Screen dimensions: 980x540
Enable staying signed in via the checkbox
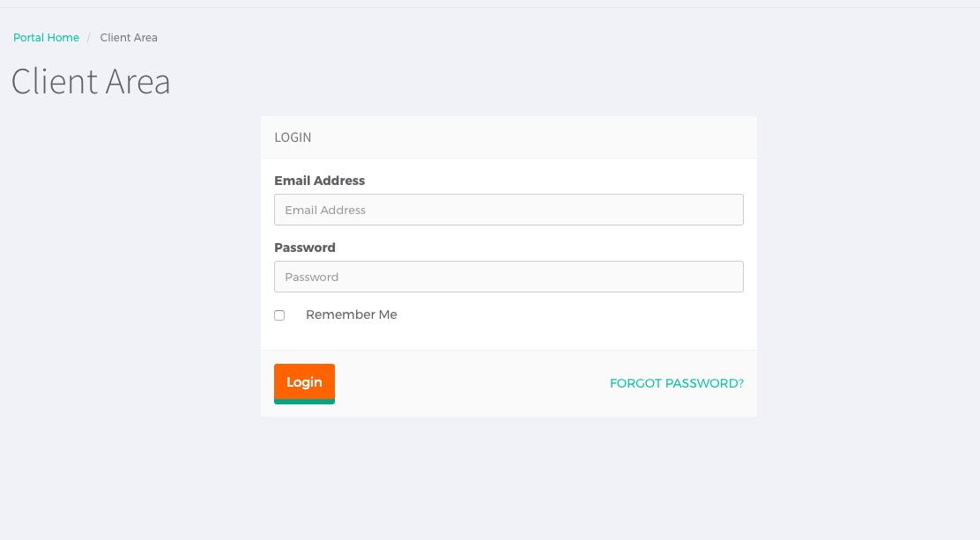tap(279, 315)
